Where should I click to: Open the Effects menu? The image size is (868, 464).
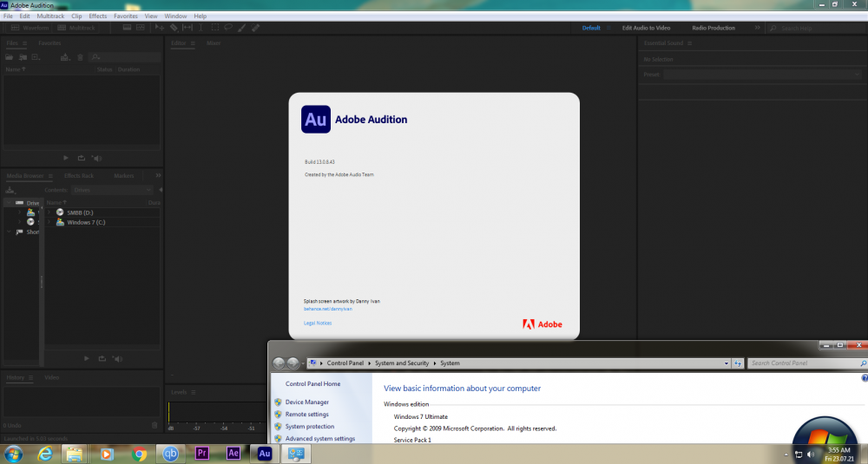(x=98, y=16)
